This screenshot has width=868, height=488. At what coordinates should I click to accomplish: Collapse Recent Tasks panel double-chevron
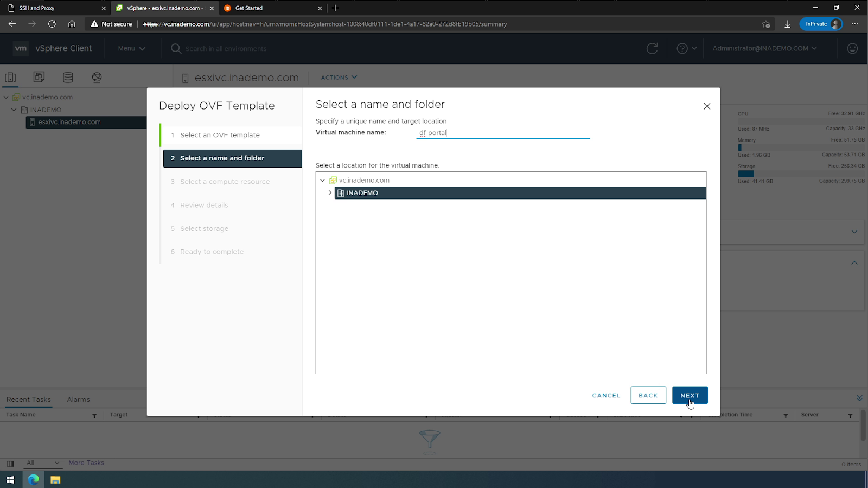(859, 399)
